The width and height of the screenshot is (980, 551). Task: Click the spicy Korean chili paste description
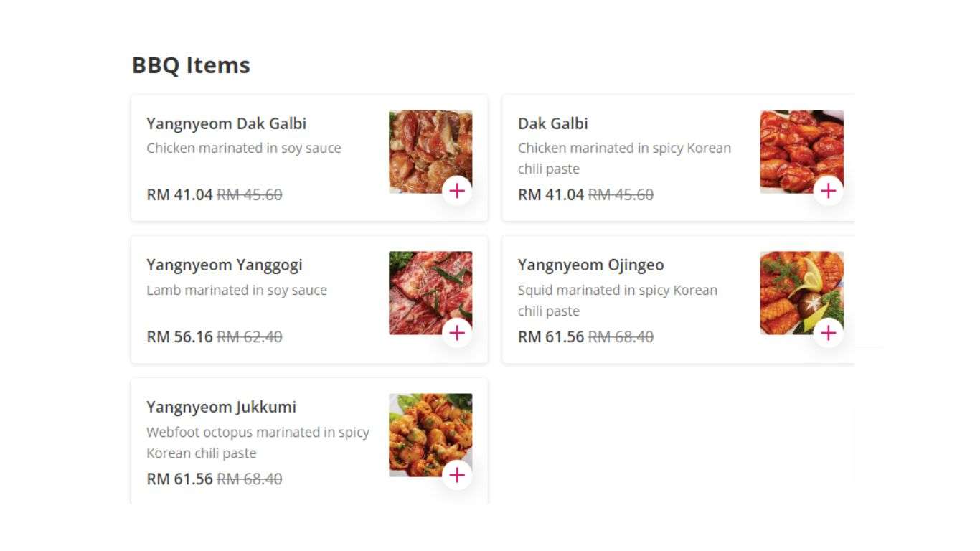pyautogui.click(x=625, y=158)
